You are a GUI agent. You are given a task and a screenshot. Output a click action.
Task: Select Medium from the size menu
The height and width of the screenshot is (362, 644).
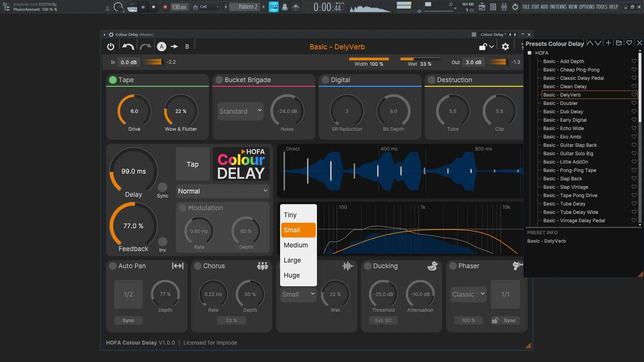tap(296, 245)
